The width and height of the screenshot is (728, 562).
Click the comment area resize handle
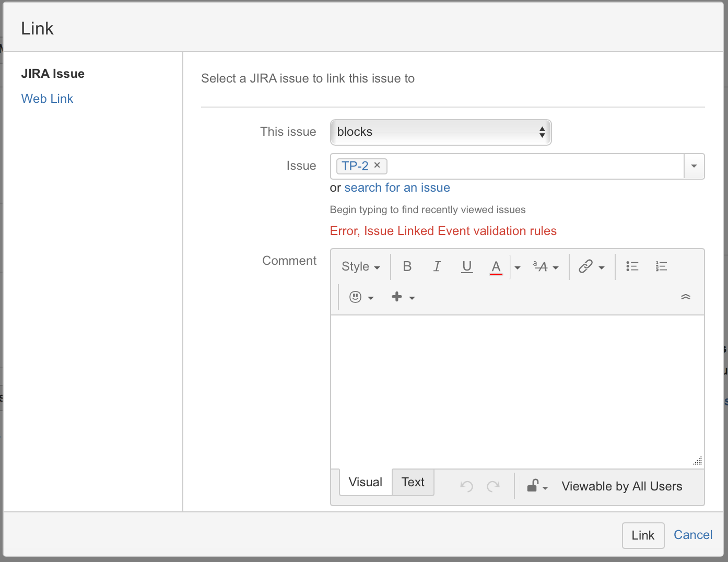(x=698, y=461)
